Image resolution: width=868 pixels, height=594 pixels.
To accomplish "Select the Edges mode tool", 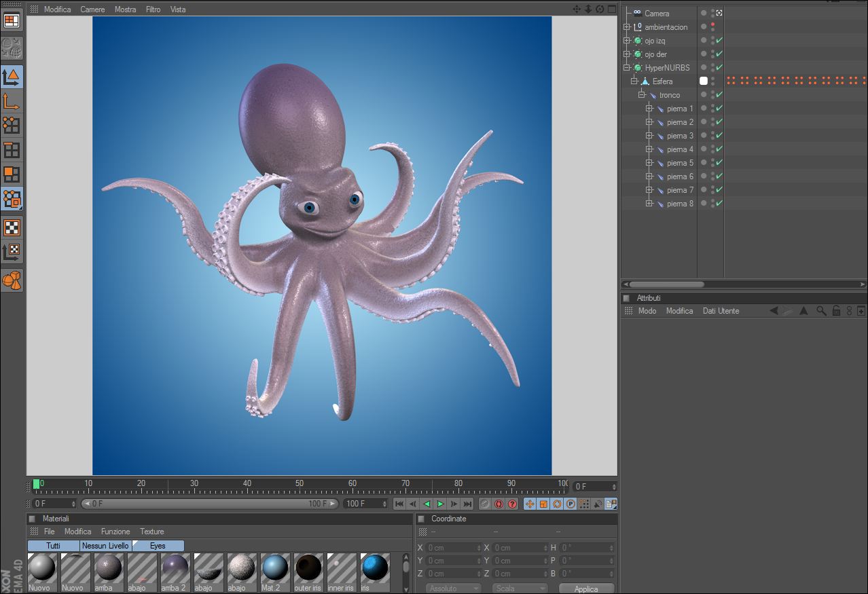I will point(12,150).
